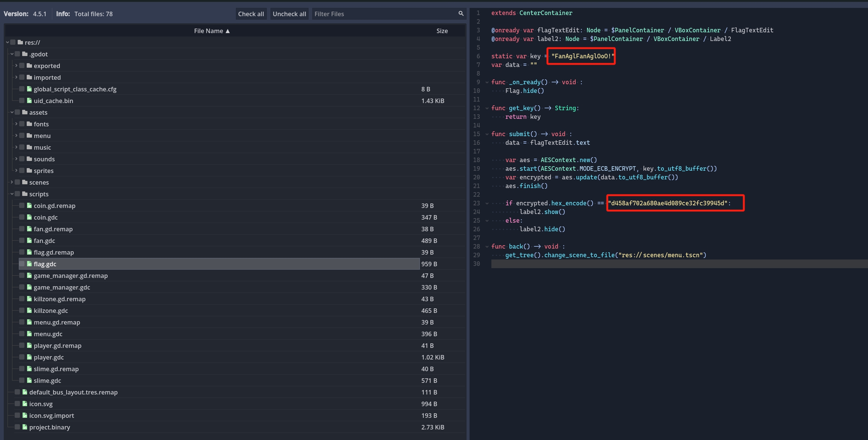The image size is (868, 440).
Task: Click the sort arrow beside File Name
Action: pos(228,31)
